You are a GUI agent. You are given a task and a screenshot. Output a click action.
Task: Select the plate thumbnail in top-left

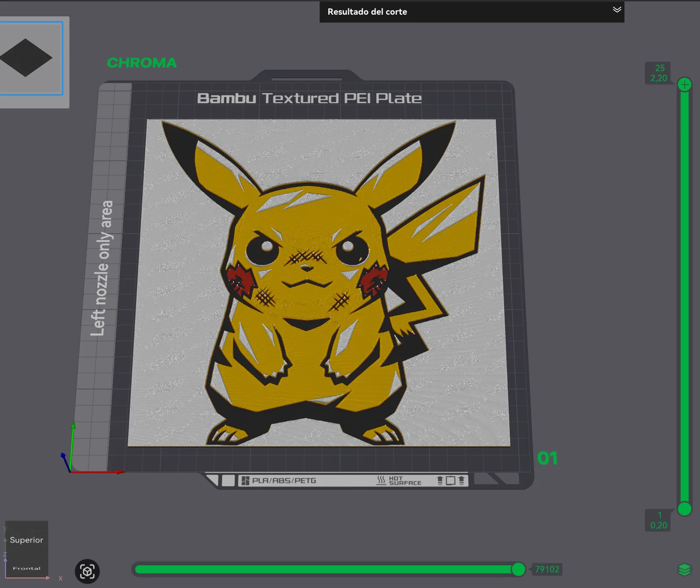coord(31,58)
